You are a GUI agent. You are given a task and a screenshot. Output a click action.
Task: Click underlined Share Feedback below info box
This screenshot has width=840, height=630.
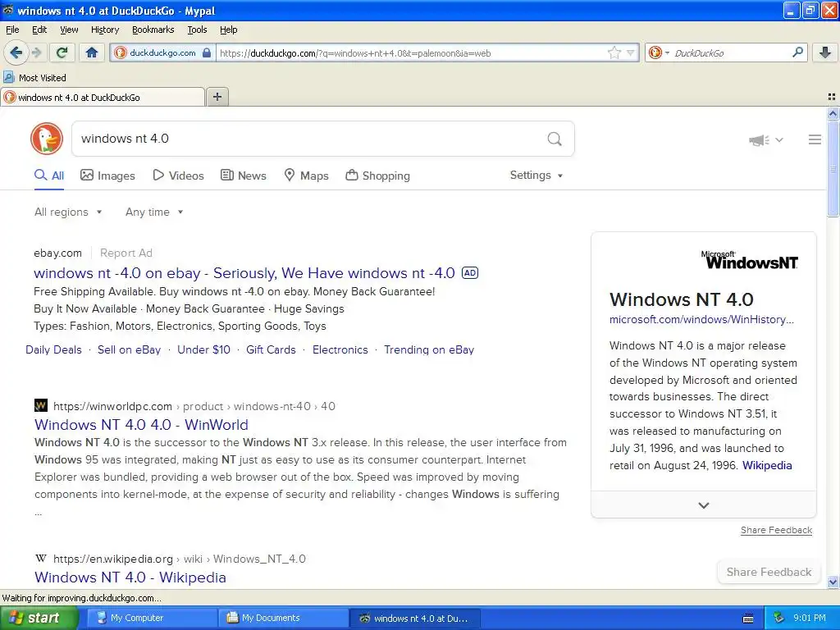[776, 530]
